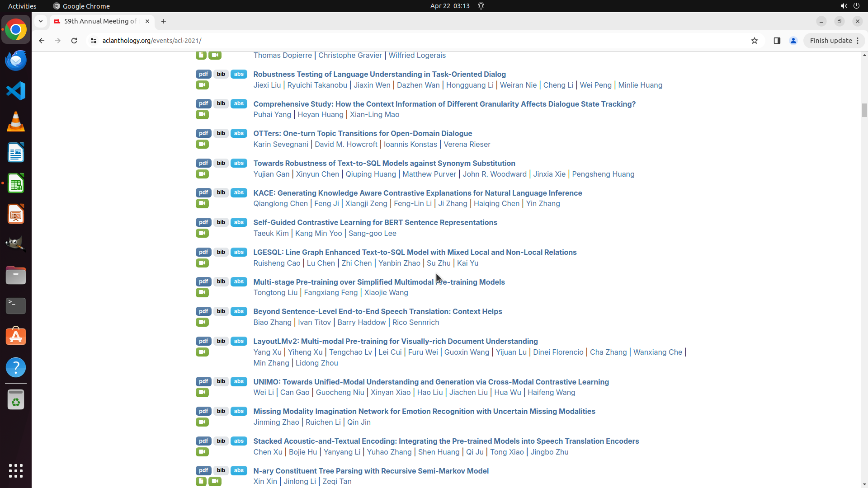Download pdf for LayoutLMv2 paper
868x488 pixels.
203,341
